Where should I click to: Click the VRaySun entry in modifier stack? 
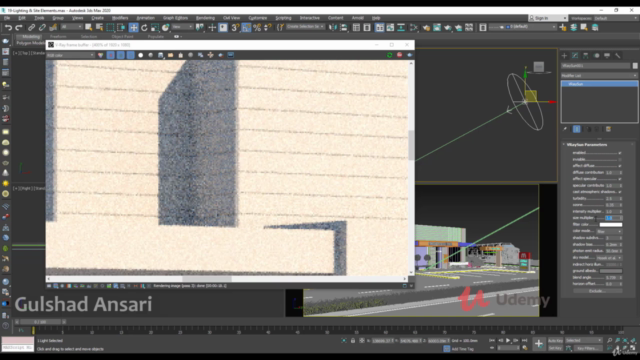[599, 84]
